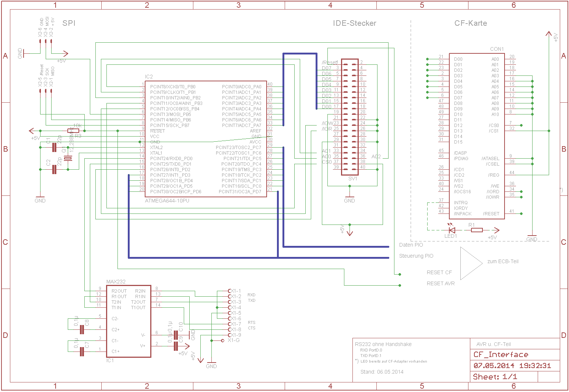Select capacitor C8 beside MAX232
569x392 pixels.
pyautogui.click(x=82, y=324)
